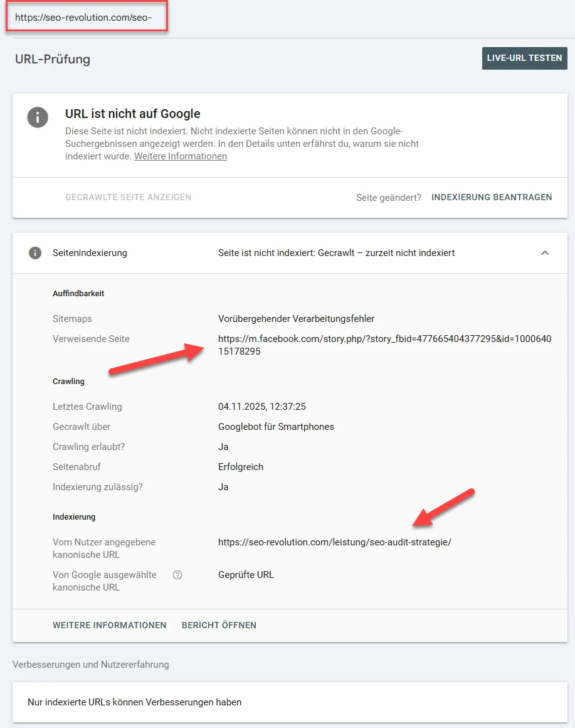Image resolution: width=575 pixels, height=728 pixels.
Task: Click LIVE-URL TESTEN
Action: [x=524, y=58]
